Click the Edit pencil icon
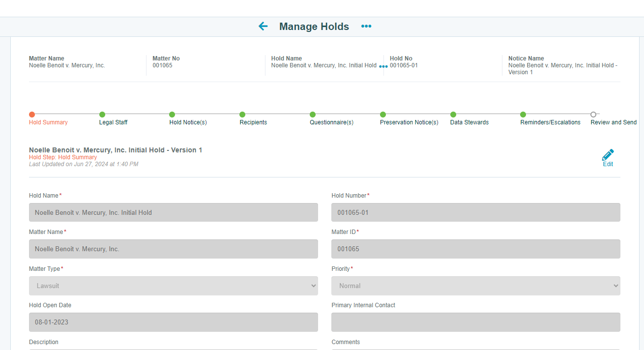The image size is (644, 350). tap(608, 154)
